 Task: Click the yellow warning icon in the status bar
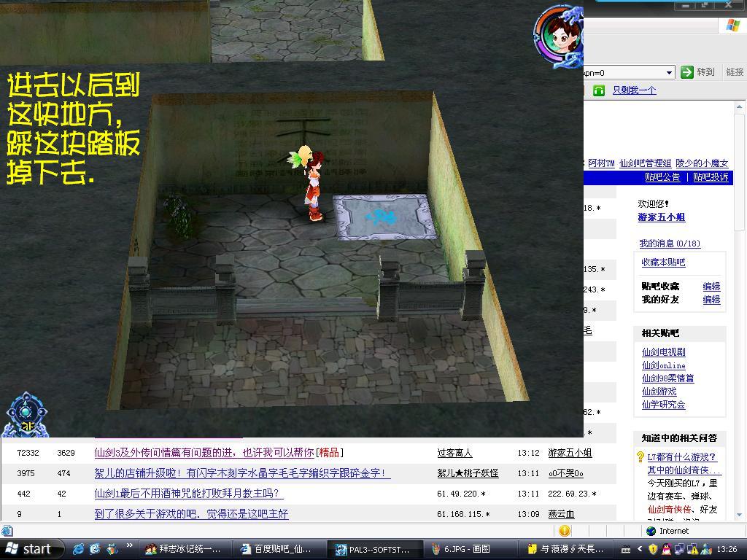pos(564,531)
